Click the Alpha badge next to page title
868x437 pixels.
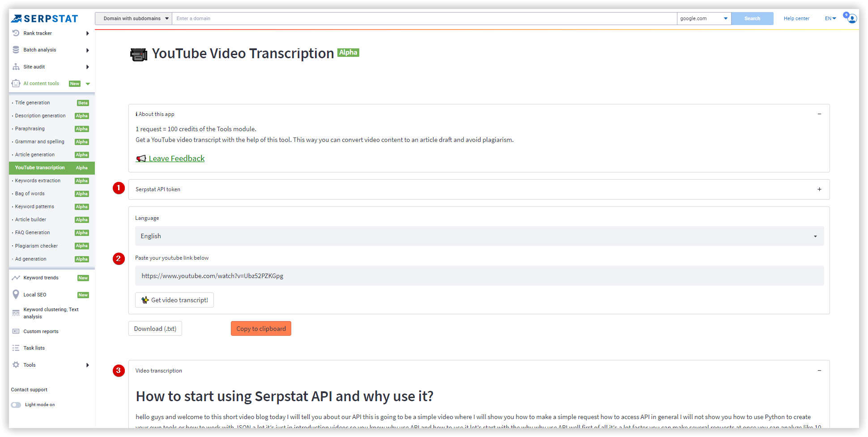[348, 52]
